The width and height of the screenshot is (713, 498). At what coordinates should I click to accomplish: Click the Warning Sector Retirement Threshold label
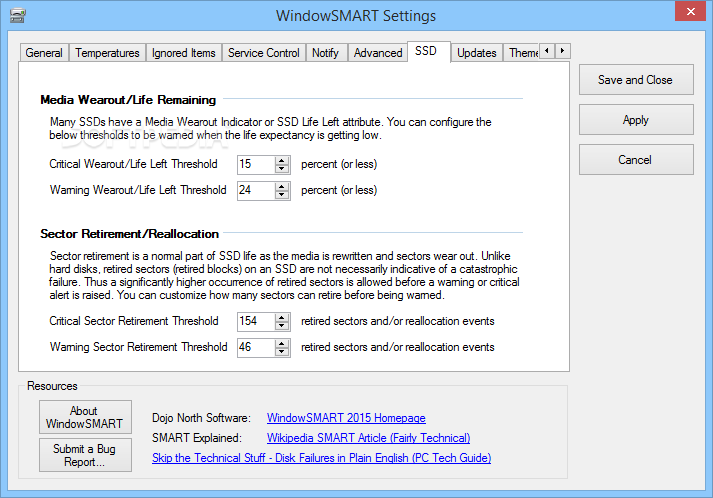coord(138,347)
